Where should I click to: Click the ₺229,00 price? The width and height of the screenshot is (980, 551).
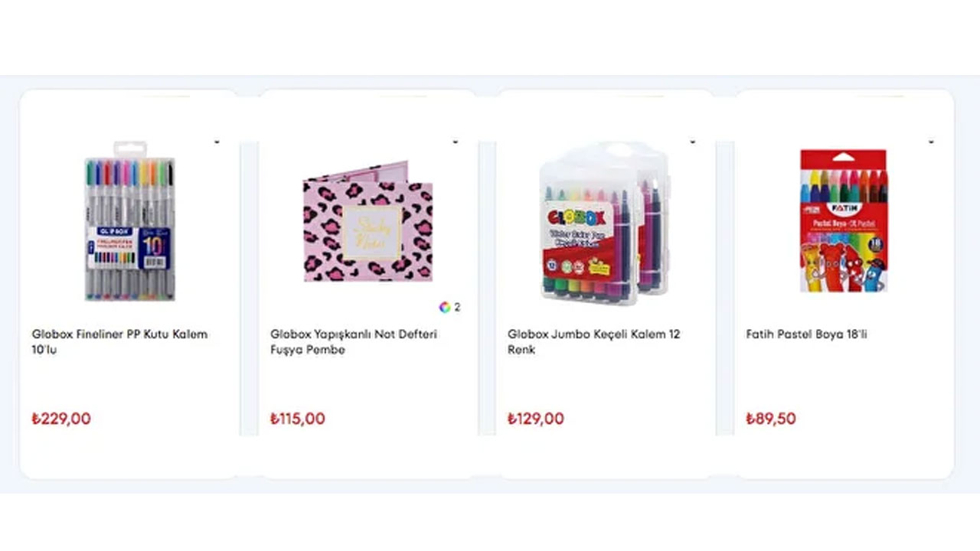(x=61, y=419)
